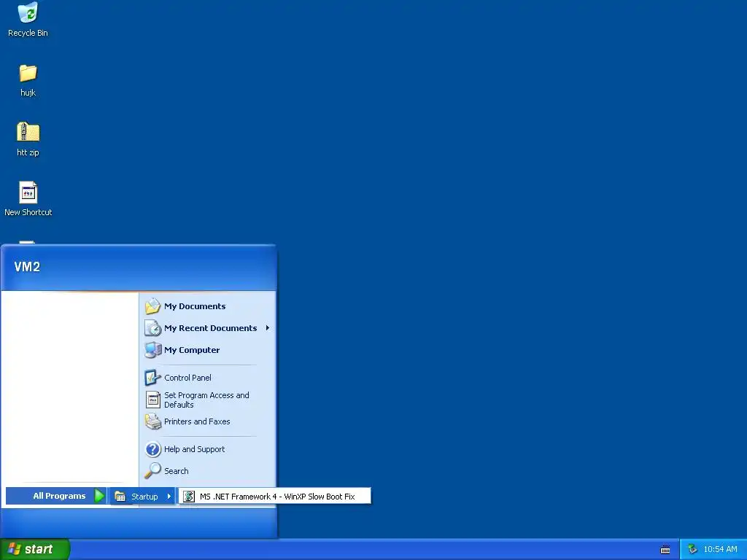The width and height of the screenshot is (747, 560).
Task: Choose Control Panel from Start menu
Action: pyautogui.click(x=208, y=378)
